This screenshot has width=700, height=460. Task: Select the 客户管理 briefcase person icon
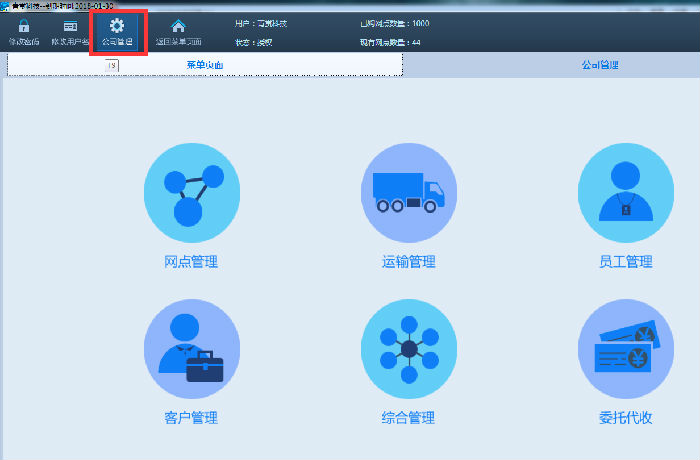192,347
